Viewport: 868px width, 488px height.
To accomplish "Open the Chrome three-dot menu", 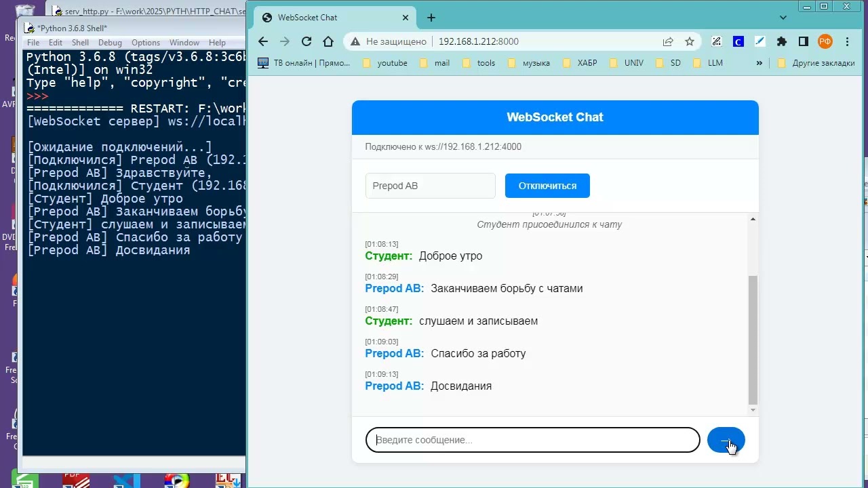I will [x=847, y=41].
